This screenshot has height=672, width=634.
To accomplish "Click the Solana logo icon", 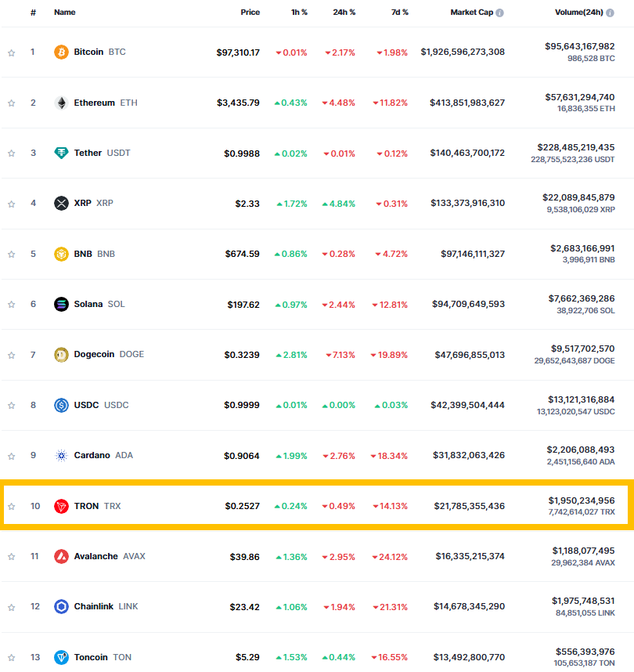I will [61, 305].
